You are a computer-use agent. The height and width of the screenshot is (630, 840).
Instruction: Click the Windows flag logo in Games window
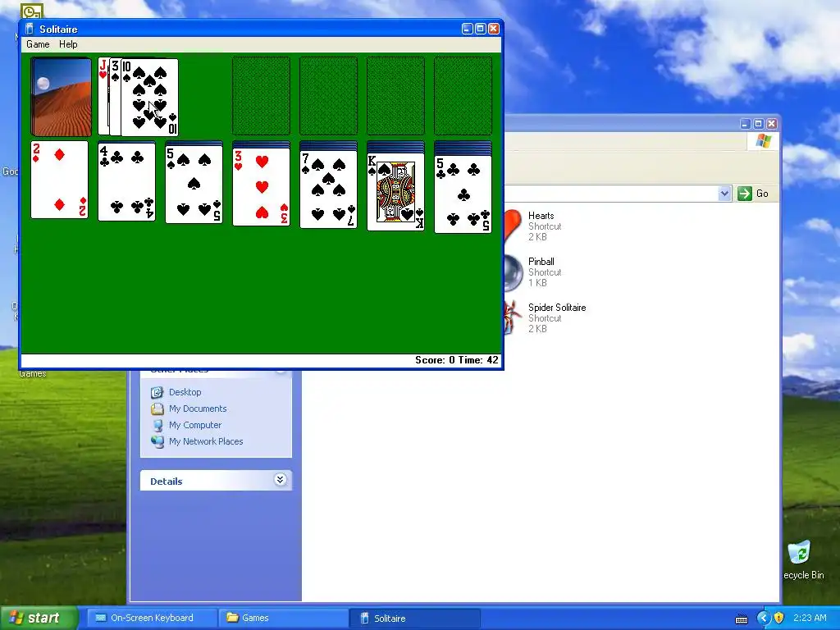pyautogui.click(x=764, y=141)
